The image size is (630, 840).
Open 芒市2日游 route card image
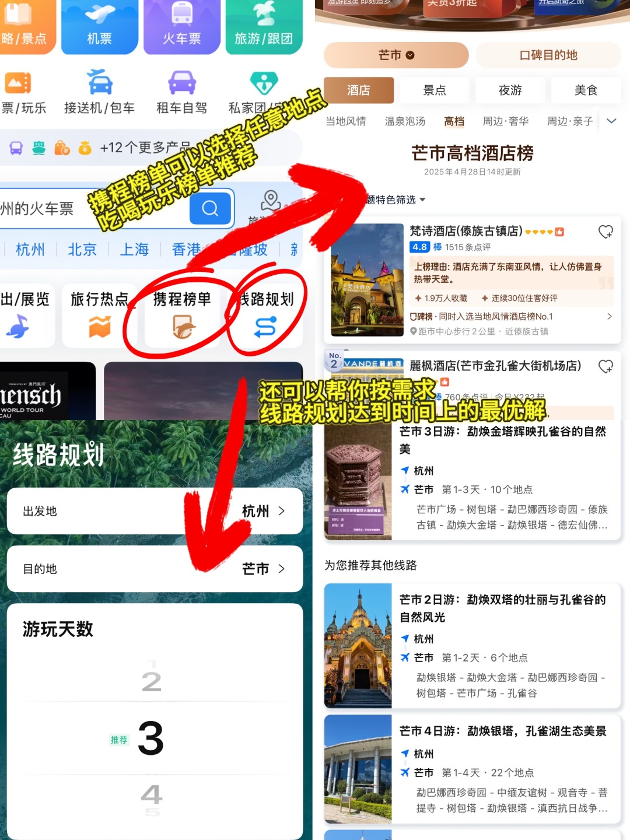(x=358, y=646)
